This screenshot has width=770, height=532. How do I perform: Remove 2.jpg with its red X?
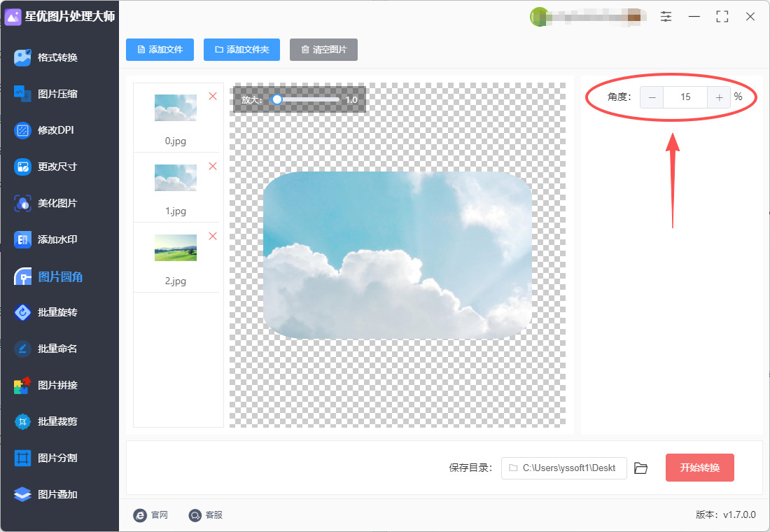(213, 237)
